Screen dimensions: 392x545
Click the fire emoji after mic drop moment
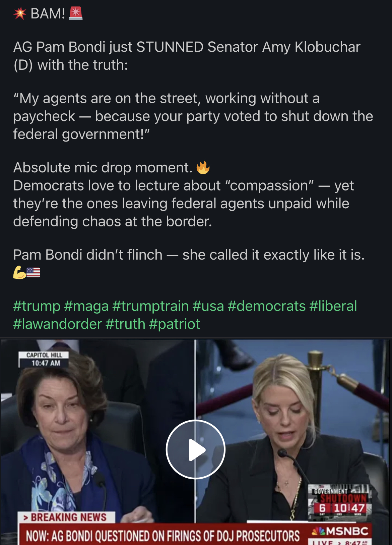[x=203, y=167]
